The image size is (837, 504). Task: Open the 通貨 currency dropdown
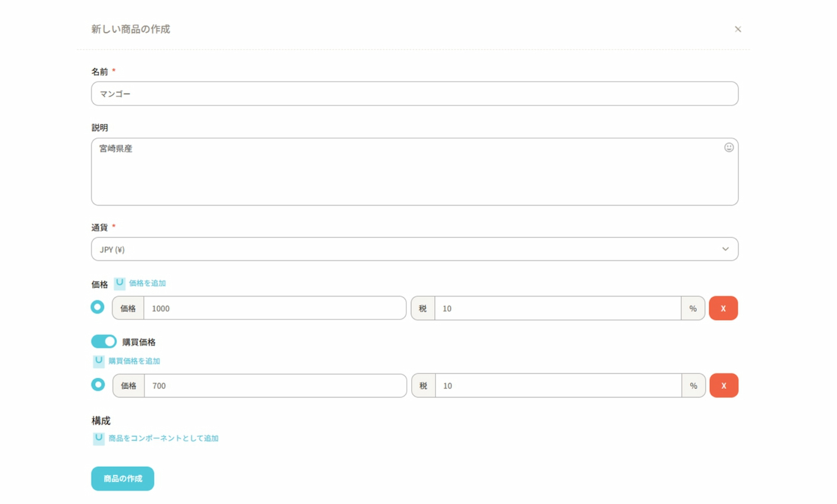pyautogui.click(x=414, y=249)
